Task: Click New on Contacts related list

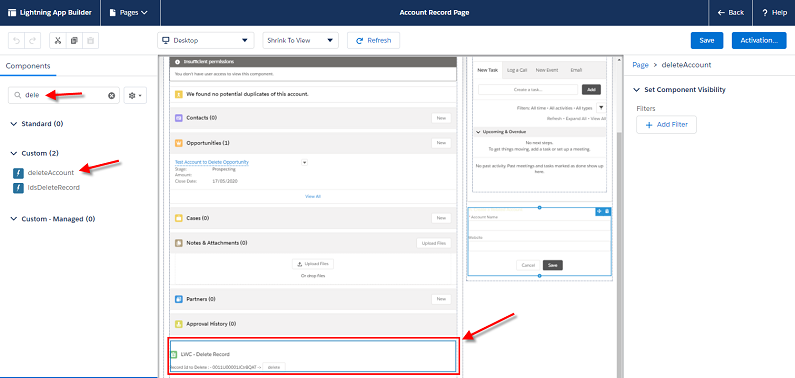Action: point(441,118)
